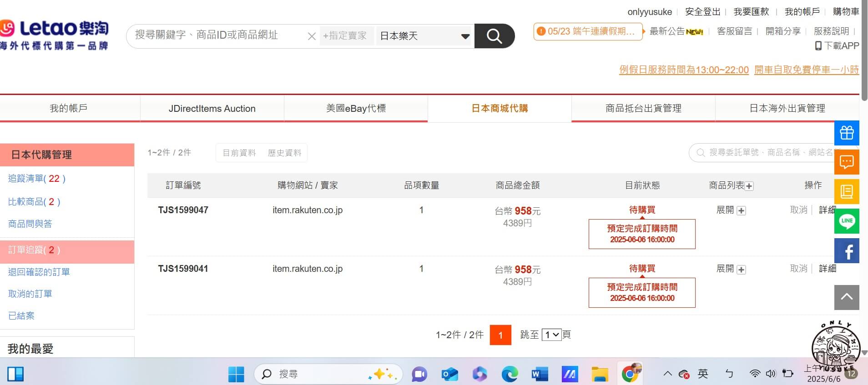Viewport: 868px width, 385px height.
Task: Open the LINE contact icon
Action: click(847, 221)
